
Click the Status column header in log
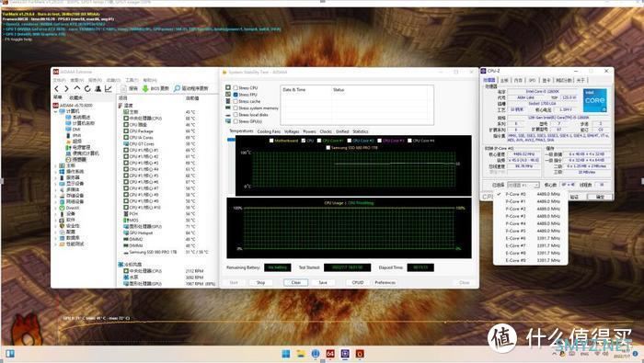(x=382, y=90)
